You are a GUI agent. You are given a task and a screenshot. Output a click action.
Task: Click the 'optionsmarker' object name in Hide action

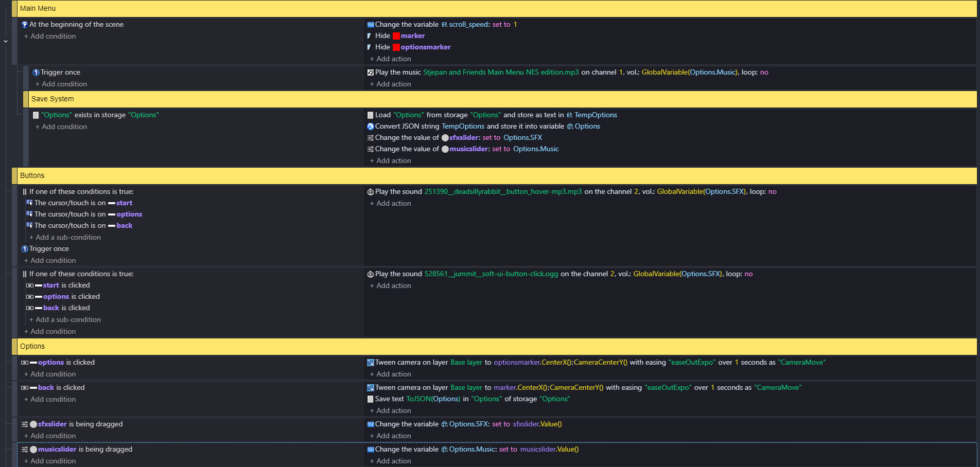pos(426,47)
